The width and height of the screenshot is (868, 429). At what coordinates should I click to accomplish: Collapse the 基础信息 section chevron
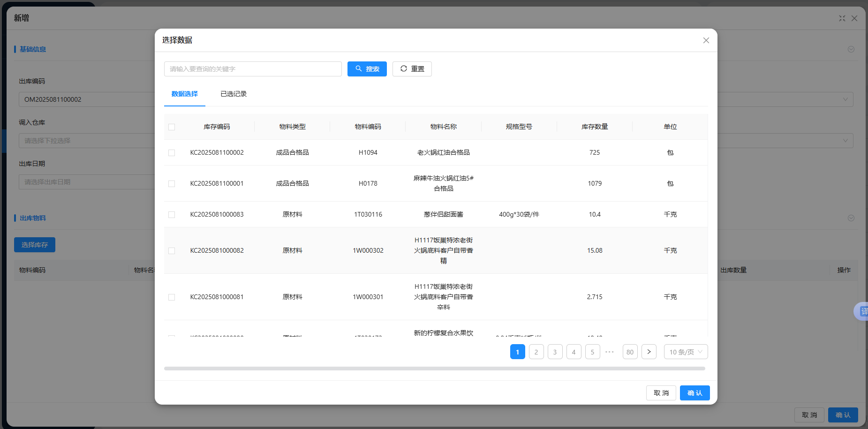(851, 49)
